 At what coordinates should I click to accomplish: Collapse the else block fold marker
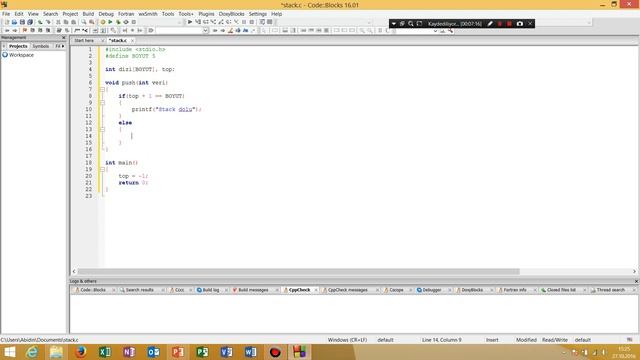[x=102, y=129]
